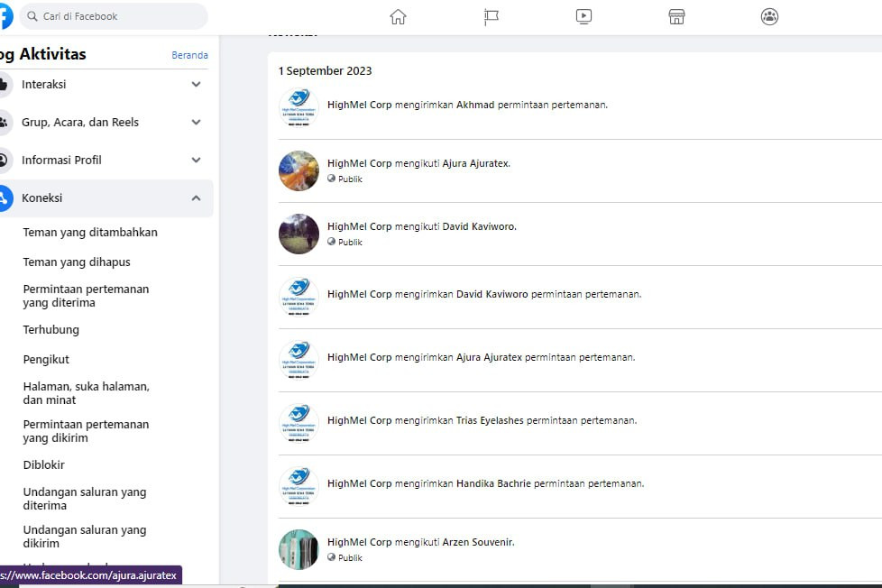Open the Watch video icon
The image size is (882, 588).
583,16
